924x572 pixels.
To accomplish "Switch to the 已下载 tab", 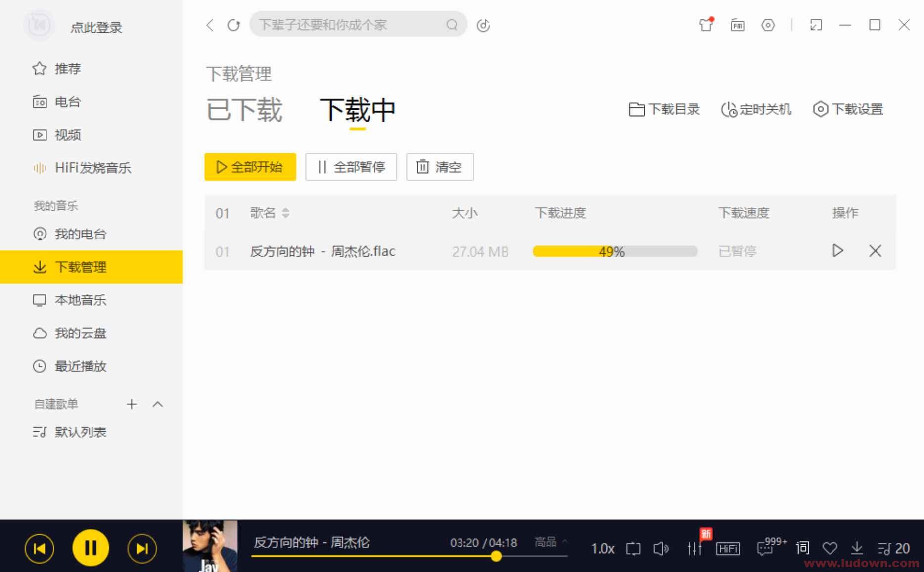I will (244, 110).
